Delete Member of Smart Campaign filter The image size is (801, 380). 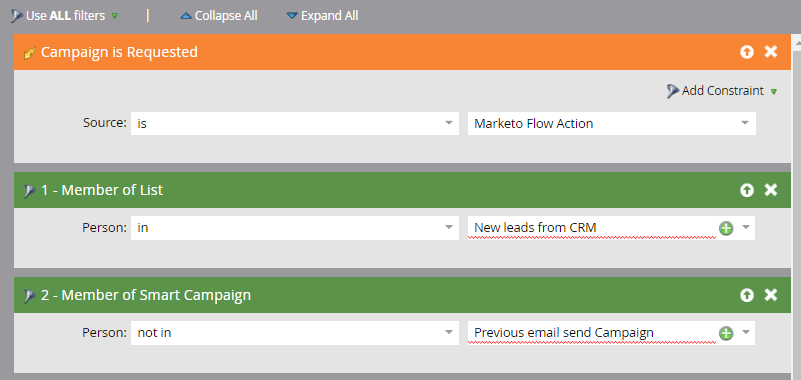pyautogui.click(x=770, y=295)
